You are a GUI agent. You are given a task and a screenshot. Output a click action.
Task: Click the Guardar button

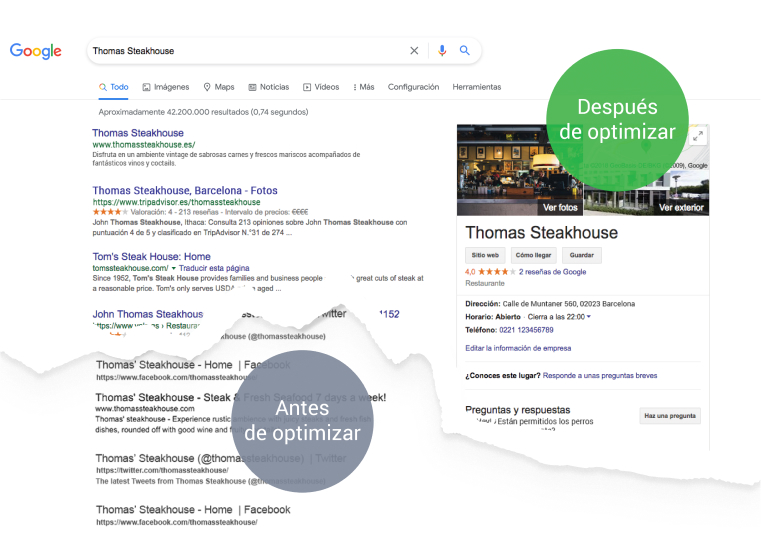pos(581,255)
